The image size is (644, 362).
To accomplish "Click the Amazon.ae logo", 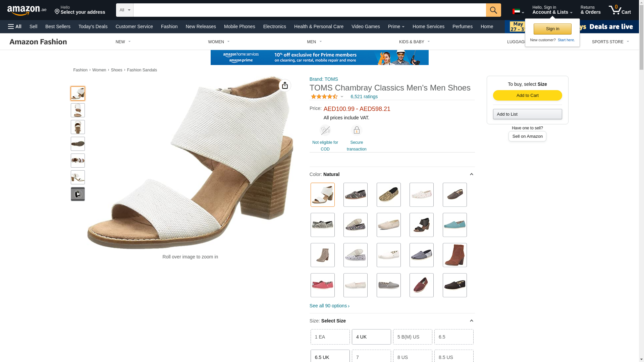I will (x=27, y=10).
